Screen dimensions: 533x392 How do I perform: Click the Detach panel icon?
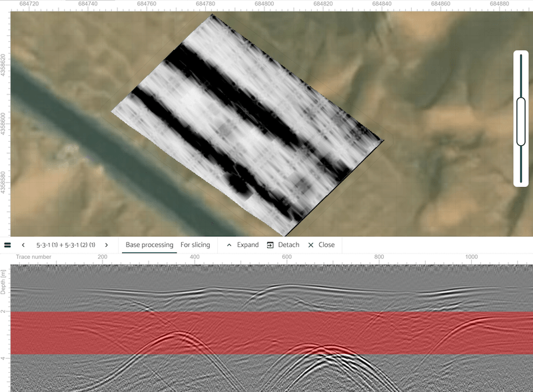pyautogui.click(x=270, y=245)
